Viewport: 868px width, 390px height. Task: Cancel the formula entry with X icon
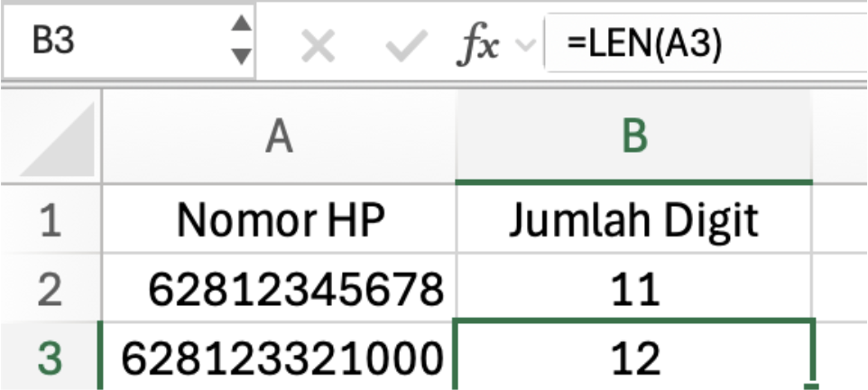coord(317,44)
